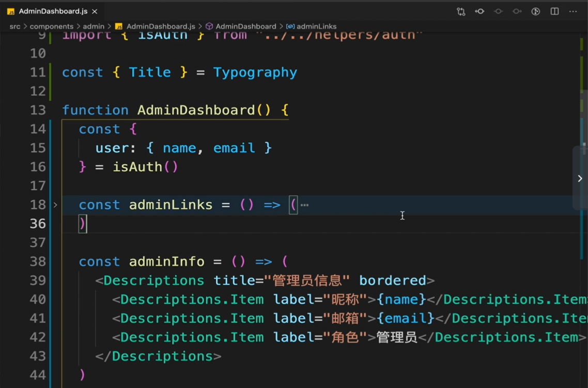
Task: Select line number 38 in gutter
Action: (x=38, y=261)
